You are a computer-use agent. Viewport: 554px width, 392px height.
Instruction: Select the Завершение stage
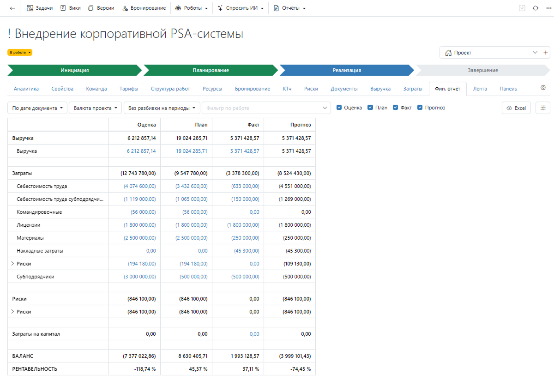[483, 70]
